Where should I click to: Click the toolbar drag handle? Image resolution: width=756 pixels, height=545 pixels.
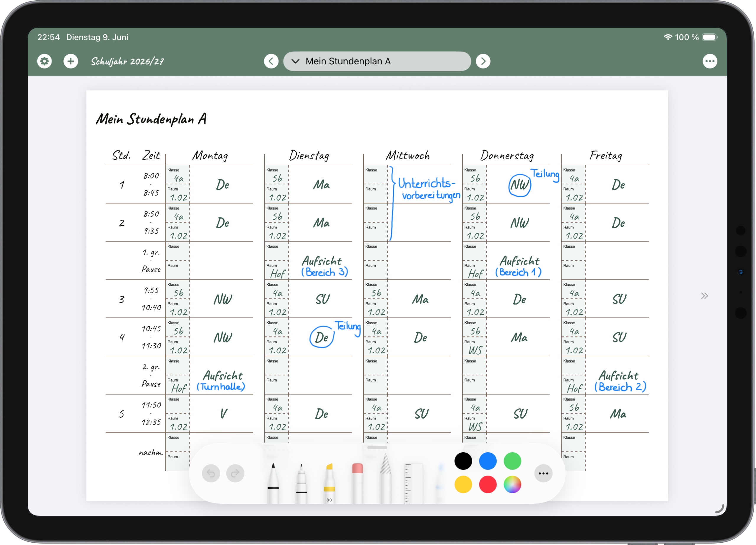tap(377, 447)
